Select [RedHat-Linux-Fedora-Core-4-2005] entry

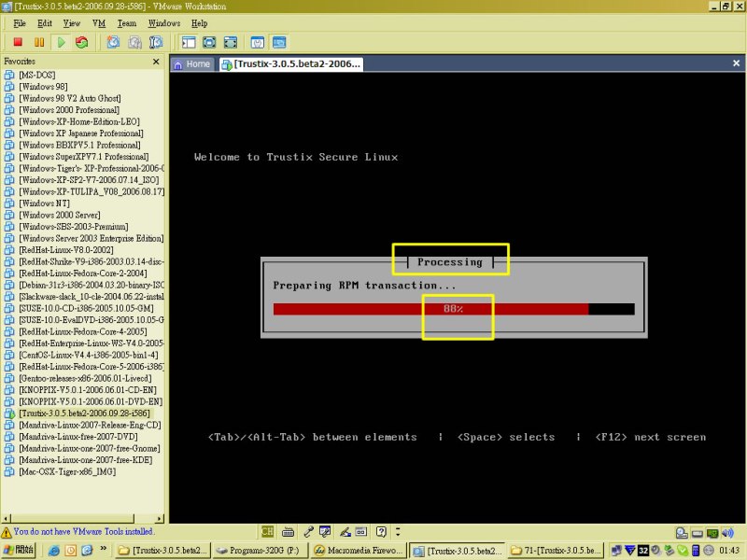pyautogui.click(x=83, y=331)
